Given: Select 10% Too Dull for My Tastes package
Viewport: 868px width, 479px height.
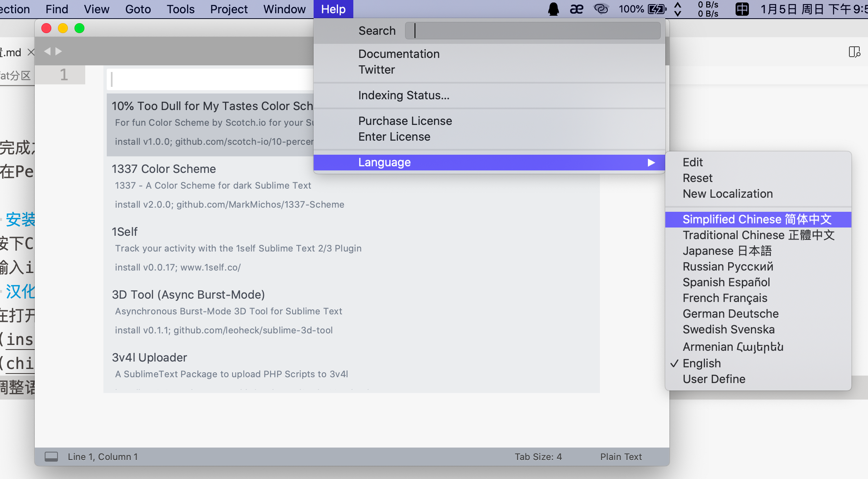Looking at the screenshot, I should tap(210, 125).
